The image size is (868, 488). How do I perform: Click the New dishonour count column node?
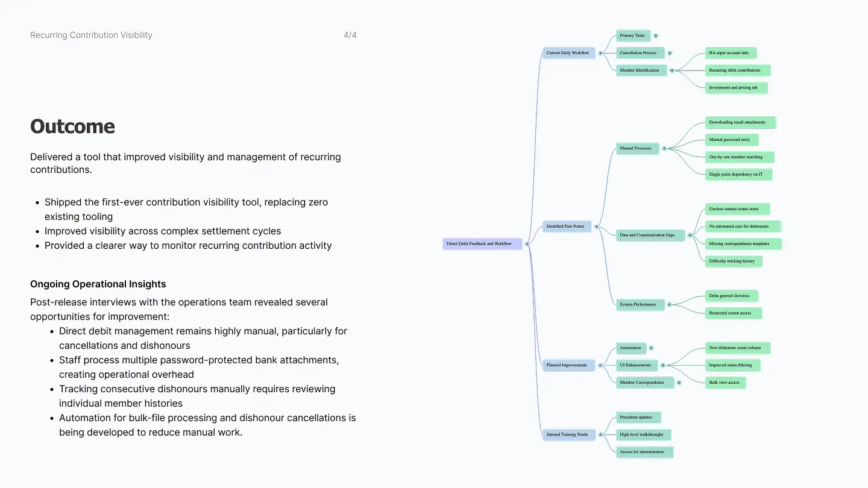738,348
